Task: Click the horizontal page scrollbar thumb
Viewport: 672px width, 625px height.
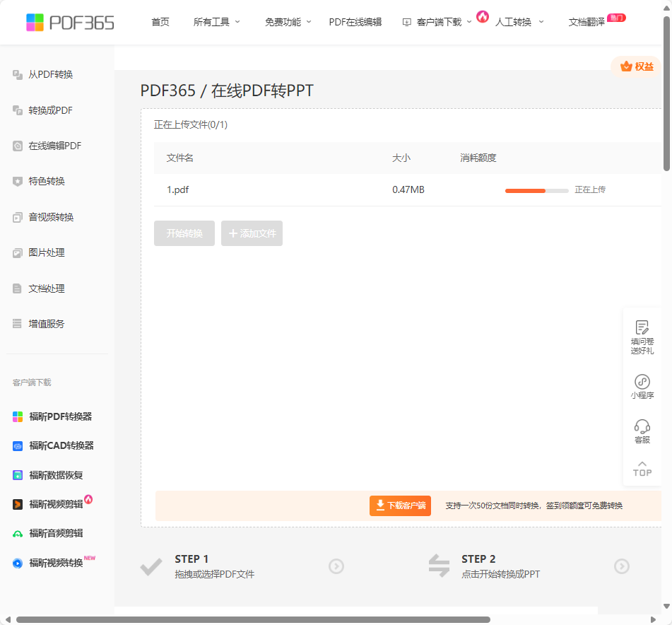Action: tap(253, 620)
